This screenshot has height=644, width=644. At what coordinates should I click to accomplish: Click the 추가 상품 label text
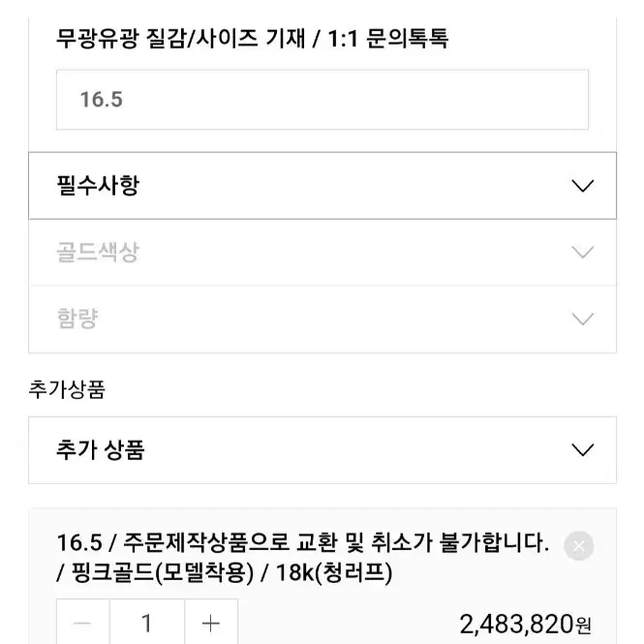[x=100, y=449]
